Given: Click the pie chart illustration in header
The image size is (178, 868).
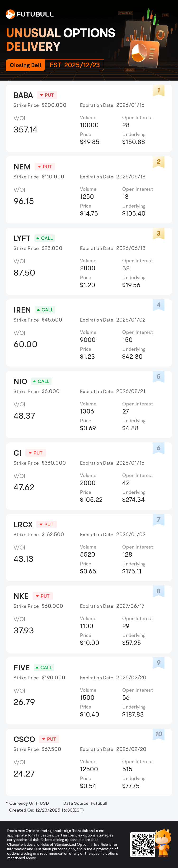Looking at the screenshot, I should pos(139,53).
